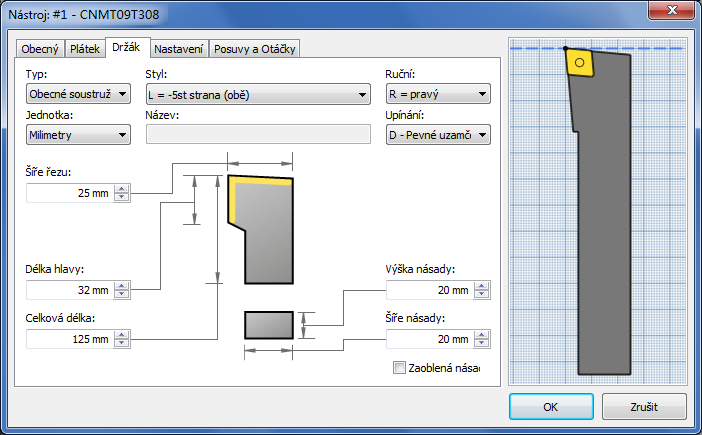Open the Typ dropdown Obecné soustruž
This screenshot has width=702, height=435.
coord(78,94)
